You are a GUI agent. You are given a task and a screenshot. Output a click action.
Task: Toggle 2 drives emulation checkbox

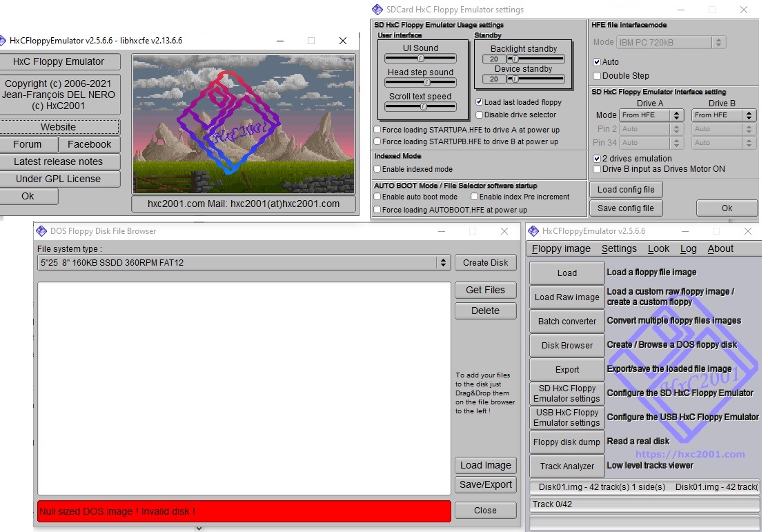coord(597,159)
